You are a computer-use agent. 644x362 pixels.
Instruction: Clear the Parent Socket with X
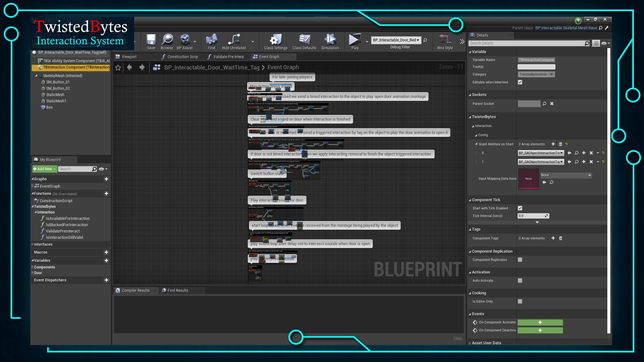[x=551, y=104]
